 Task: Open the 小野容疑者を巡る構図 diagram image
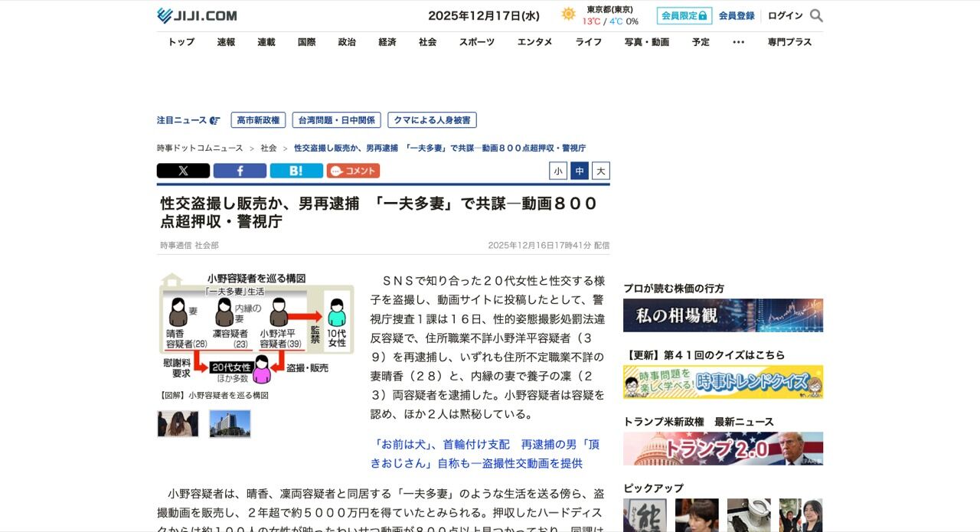coord(256,329)
